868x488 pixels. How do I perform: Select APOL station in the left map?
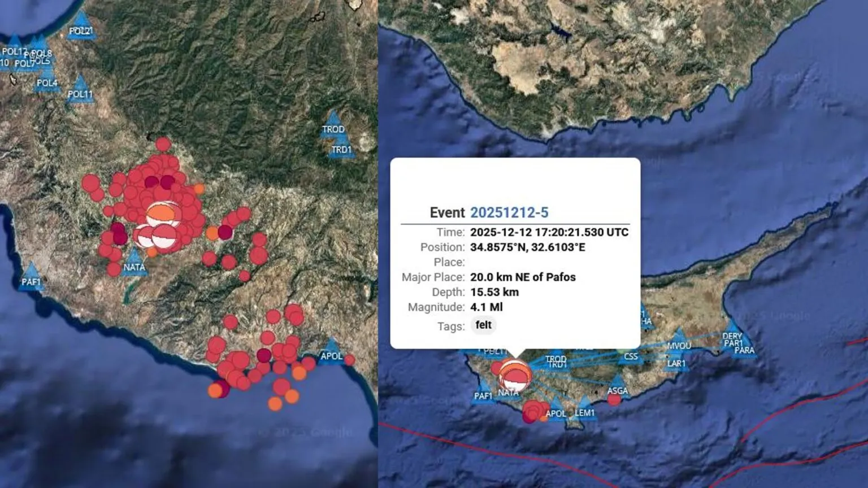(x=331, y=353)
